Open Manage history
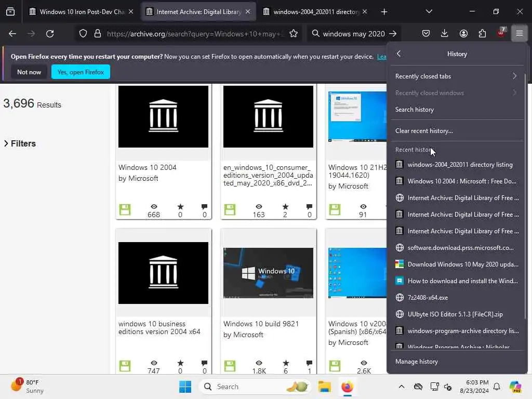 point(456,362)
